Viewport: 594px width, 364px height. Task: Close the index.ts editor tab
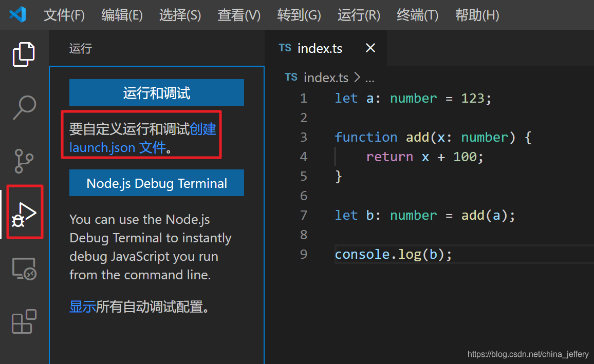click(370, 48)
